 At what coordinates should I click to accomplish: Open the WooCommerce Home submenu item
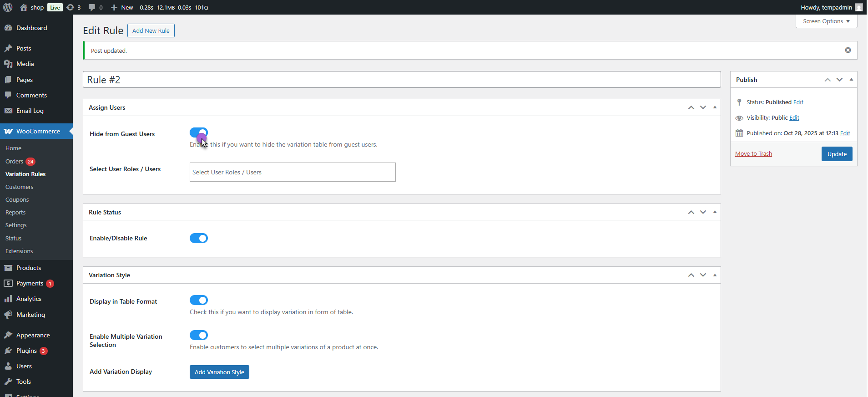[13, 148]
